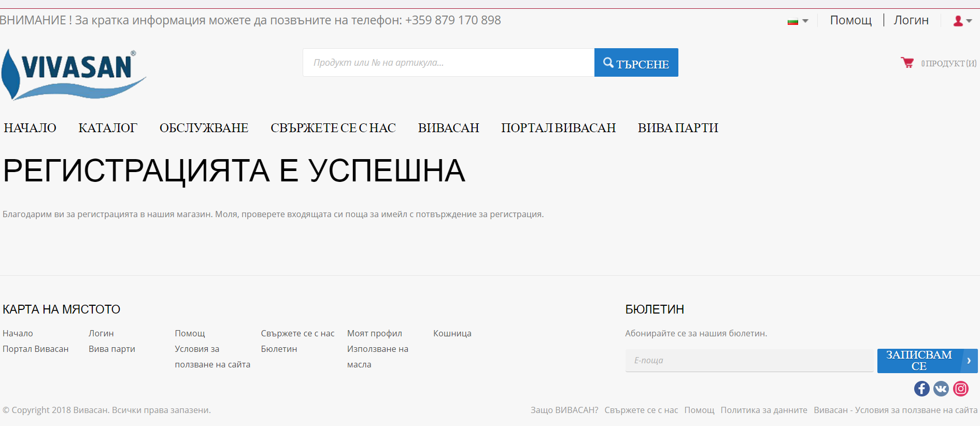Open the shopping cart icon
Viewport: 980px width, 426px height.
pyautogui.click(x=907, y=63)
